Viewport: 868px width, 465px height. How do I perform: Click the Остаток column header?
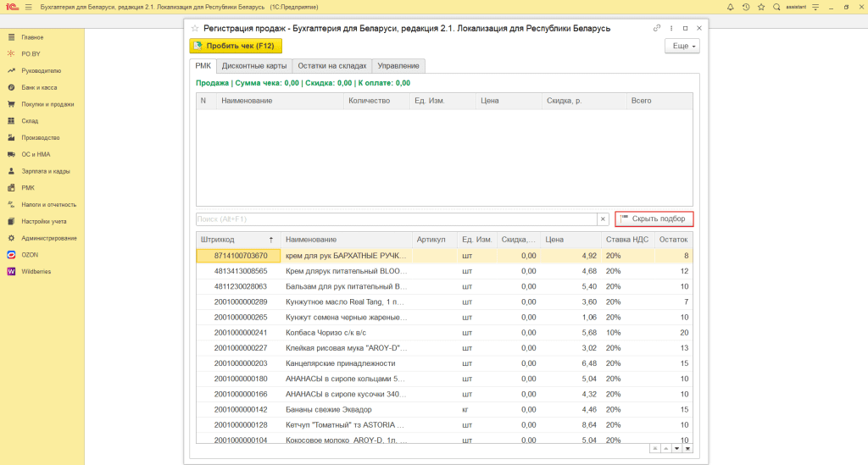point(673,240)
